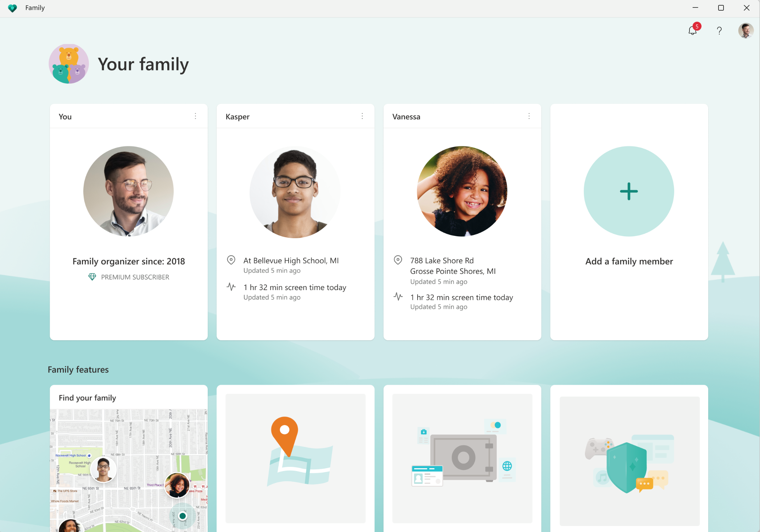This screenshot has height=532, width=760.
Task: Click Kasper's location marker on the mini map
Action: coord(103,470)
